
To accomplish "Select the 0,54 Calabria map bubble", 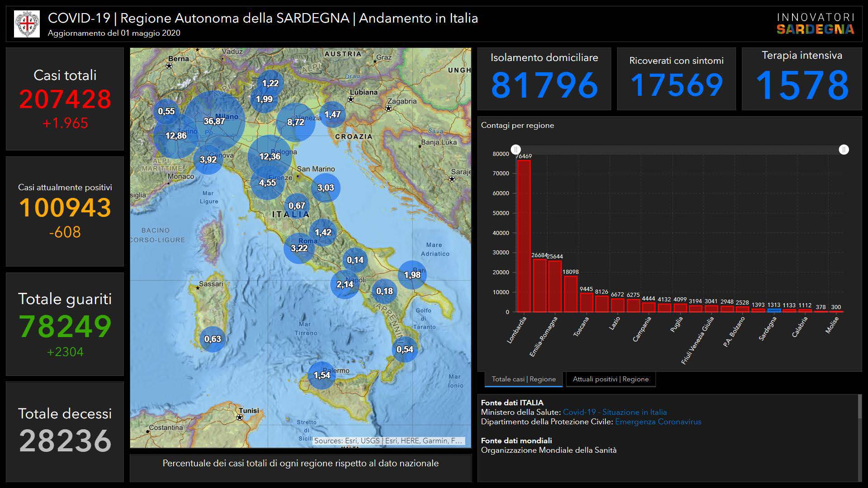I will tap(405, 349).
